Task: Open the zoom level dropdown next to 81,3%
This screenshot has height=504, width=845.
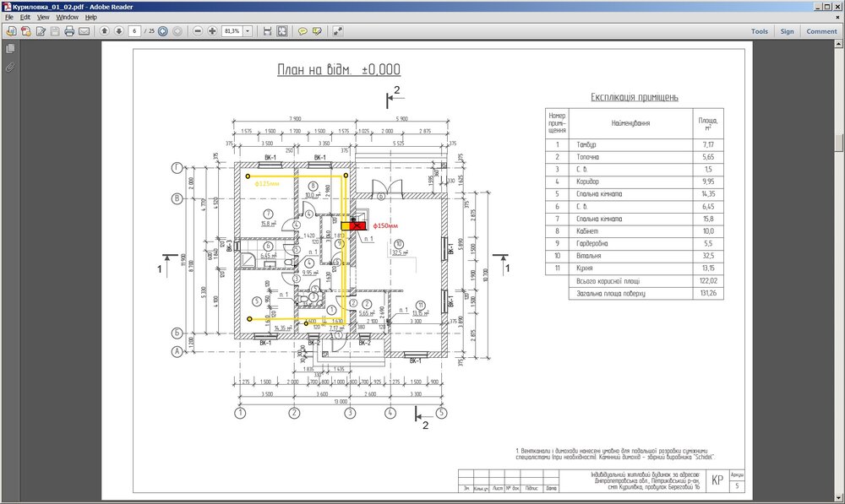Action: coord(248,30)
